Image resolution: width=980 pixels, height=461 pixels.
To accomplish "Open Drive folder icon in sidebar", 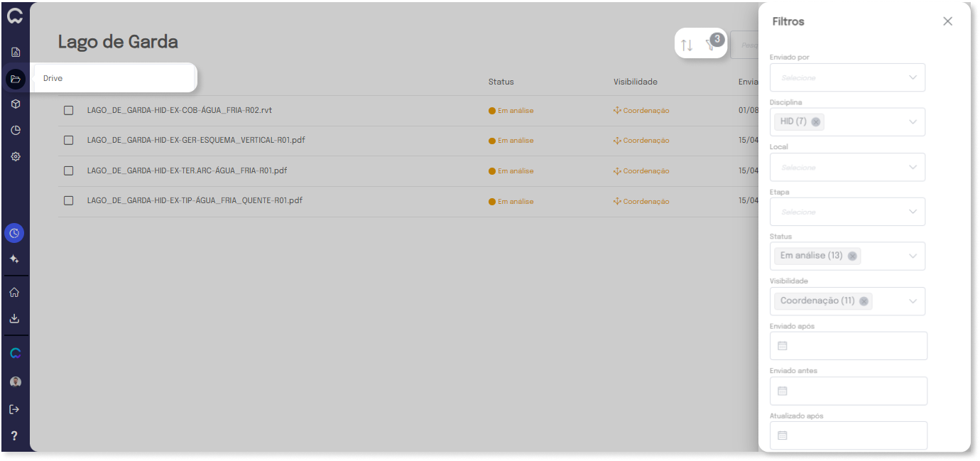I will pyautogui.click(x=16, y=79).
